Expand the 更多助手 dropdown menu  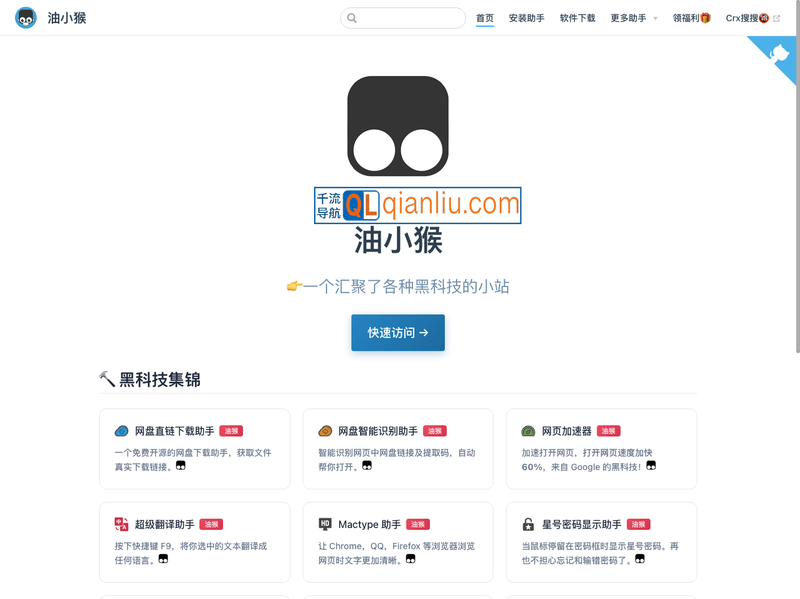(x=634, y=18)
